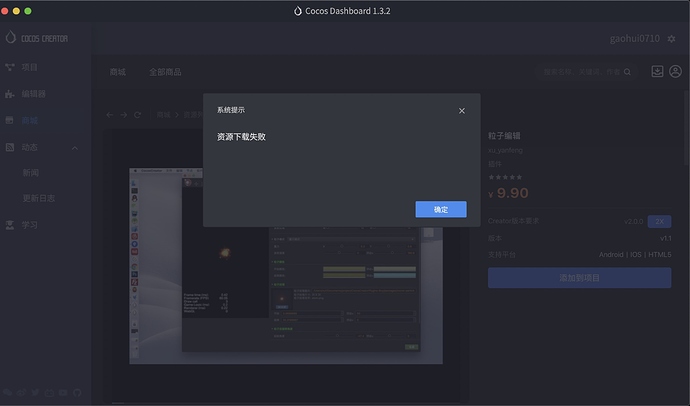Click the author xu_yanfeng link
This screenshot has height=406, width=690.
(505, 150)
